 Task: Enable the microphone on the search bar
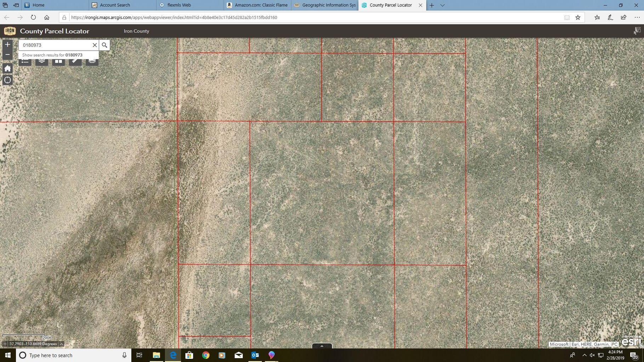pos(124,355)
